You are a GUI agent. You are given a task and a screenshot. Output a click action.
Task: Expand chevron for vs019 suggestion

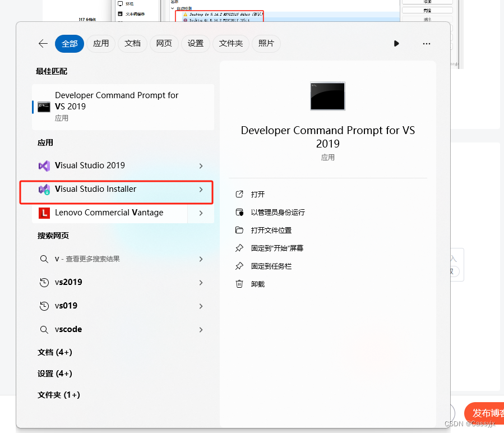tap(201, 306)
